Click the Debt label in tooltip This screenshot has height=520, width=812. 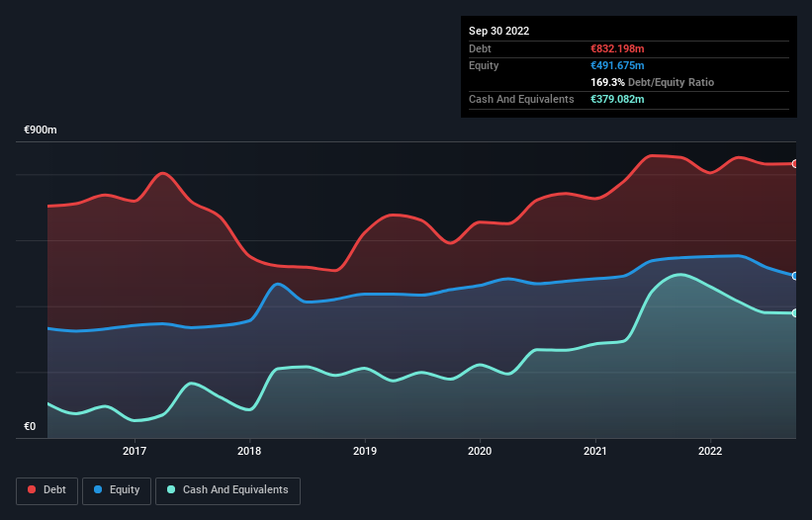click(480, 48)
